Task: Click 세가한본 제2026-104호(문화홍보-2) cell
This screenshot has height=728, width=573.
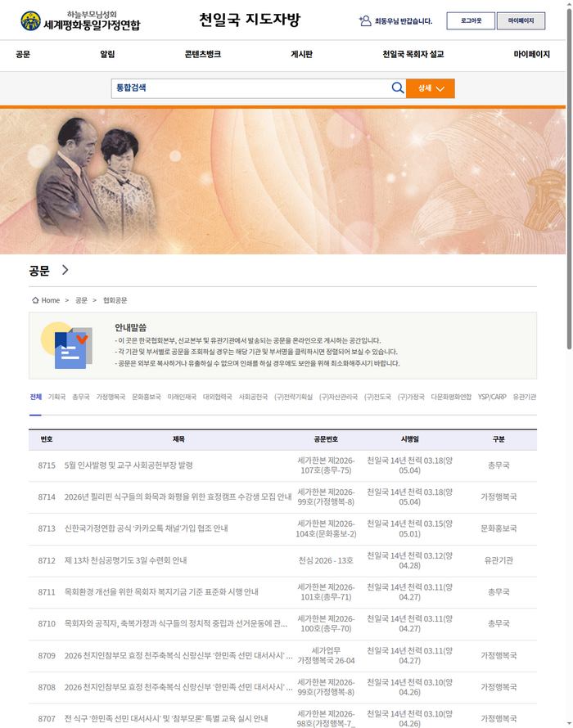Action: (x=326, y=528)
